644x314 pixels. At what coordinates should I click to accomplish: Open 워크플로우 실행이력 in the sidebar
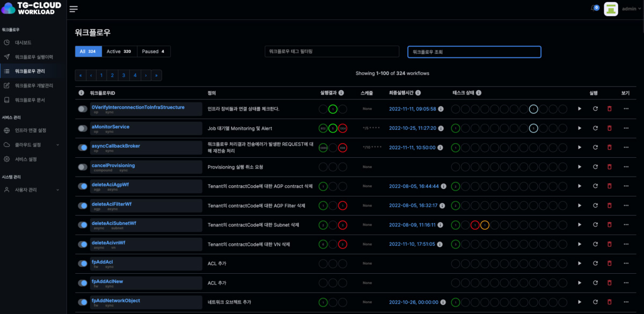point(33,57)
